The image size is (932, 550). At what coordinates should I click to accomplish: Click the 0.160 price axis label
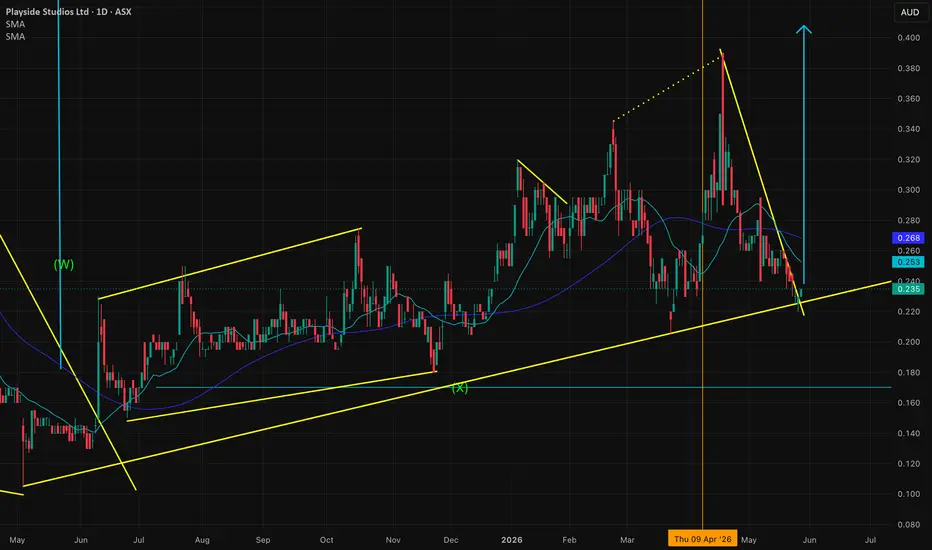tap(908, 403)
